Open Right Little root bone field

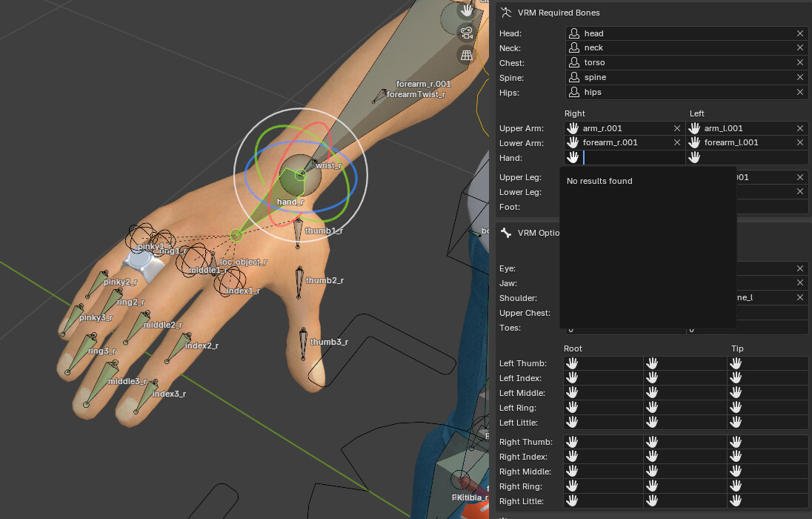click(603, 501)
